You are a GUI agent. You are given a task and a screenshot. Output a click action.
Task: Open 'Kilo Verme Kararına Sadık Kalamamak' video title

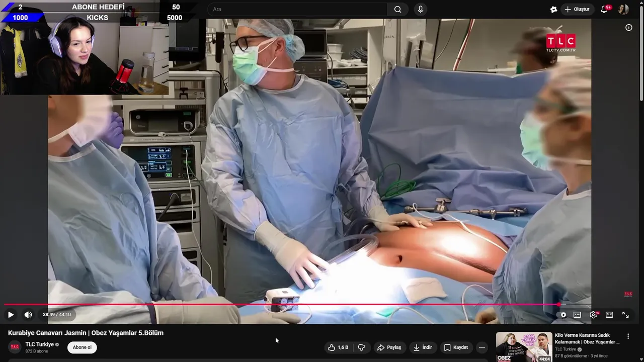pyautogui.click(x=587, y=338)
